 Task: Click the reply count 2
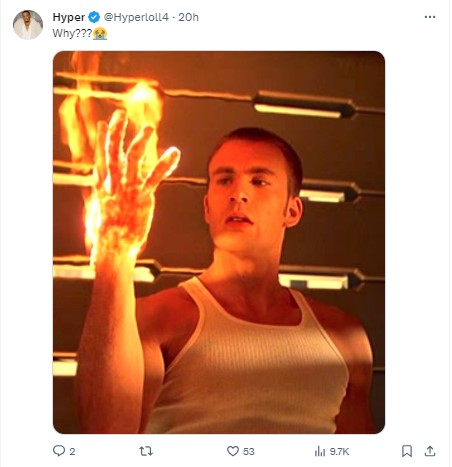[x=72, y=452]
